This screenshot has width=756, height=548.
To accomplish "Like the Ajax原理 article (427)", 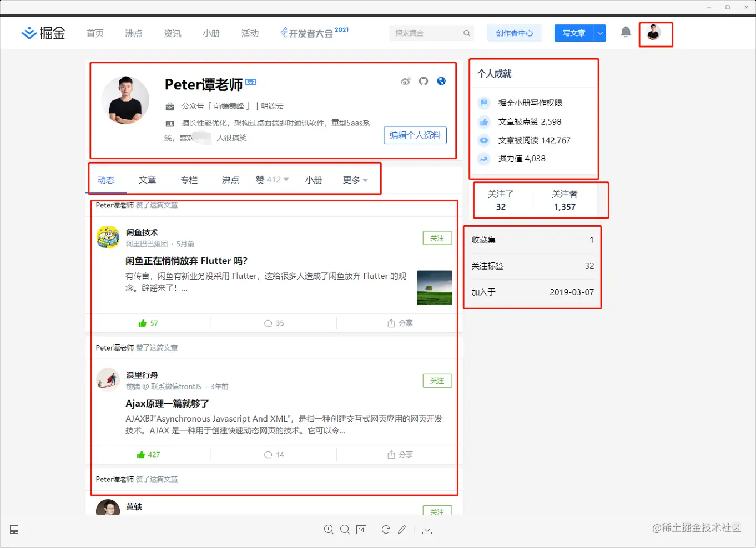I will tap(148, 455).
